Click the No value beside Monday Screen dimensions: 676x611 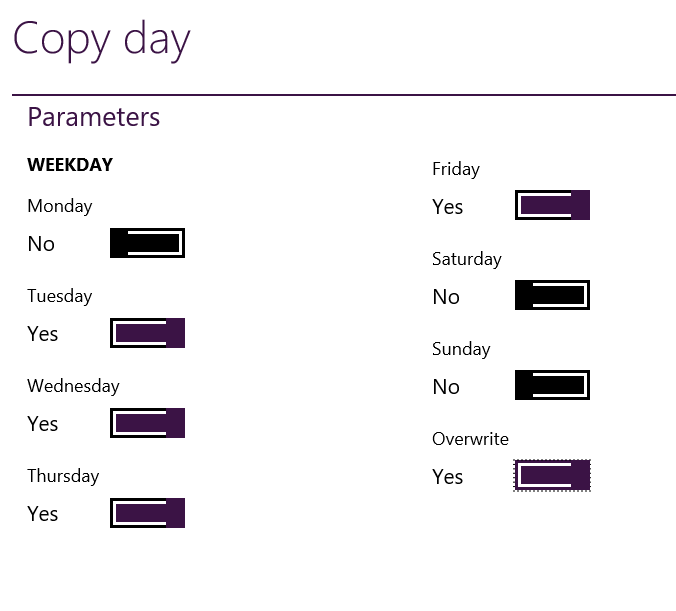[x=41, y=244]
